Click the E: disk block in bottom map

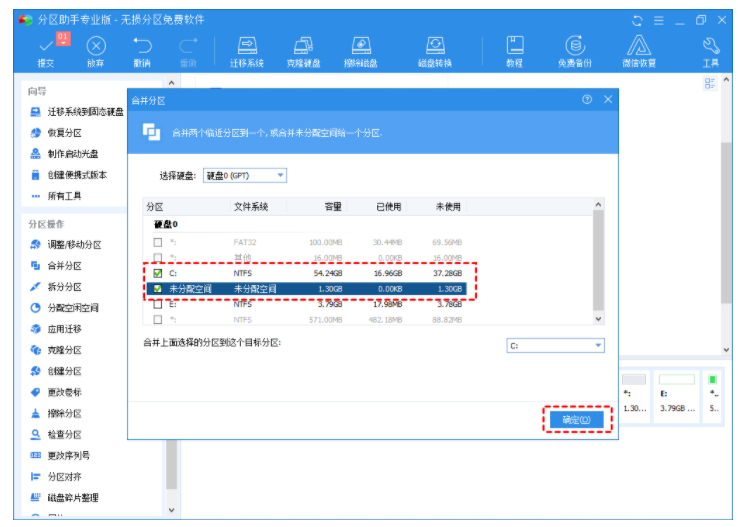(675, 395)
